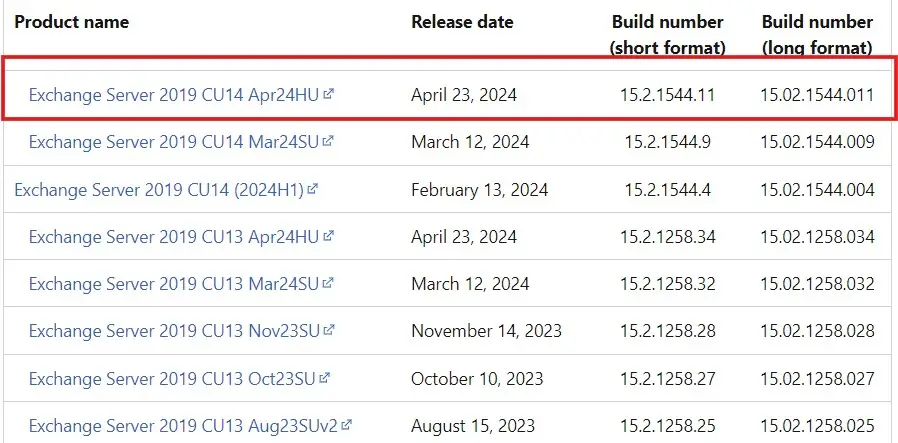Click external link icon beside CU13 Oct23SU
898x443 pixels.
point(324,378)
